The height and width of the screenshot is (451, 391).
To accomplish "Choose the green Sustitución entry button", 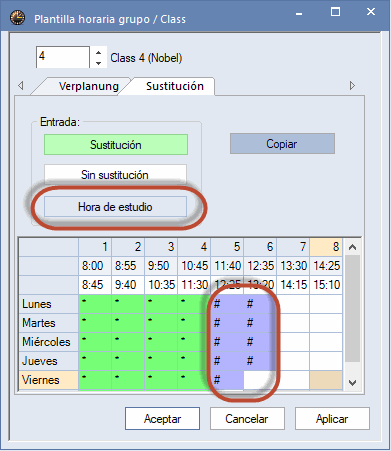I will point(116,145).
